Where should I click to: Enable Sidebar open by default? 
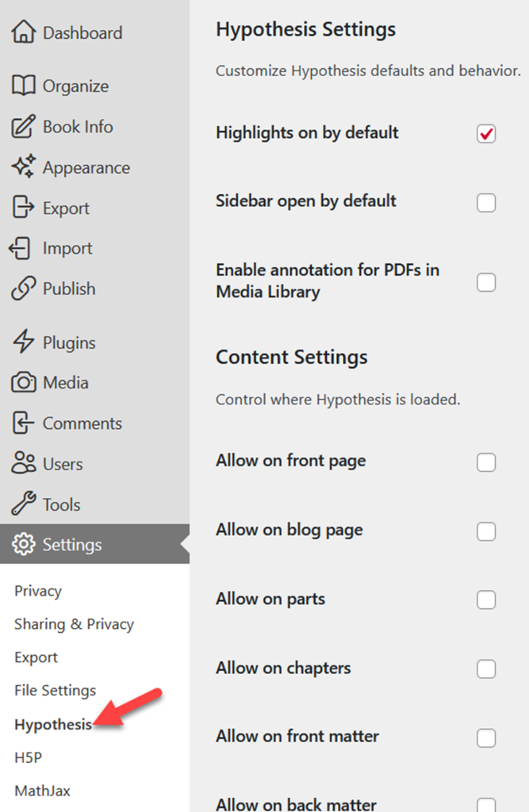(x=486, y=202)
